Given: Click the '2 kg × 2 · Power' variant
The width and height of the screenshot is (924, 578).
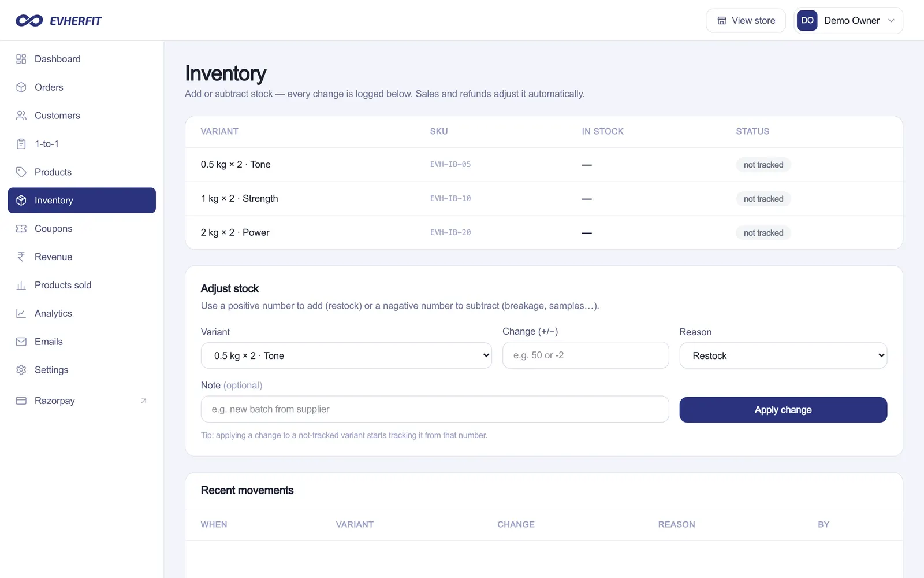Looking at the screenshot, I should (x=235, y=233).
